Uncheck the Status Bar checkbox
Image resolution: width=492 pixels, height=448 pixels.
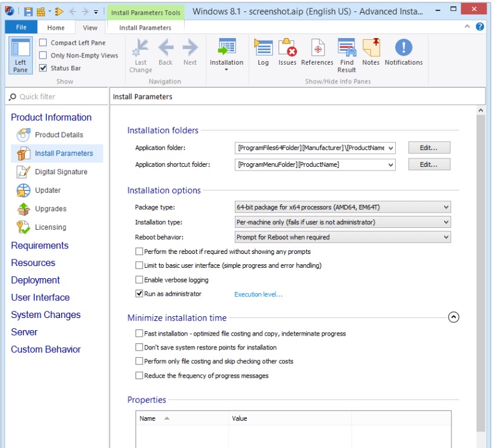[43, 68]
